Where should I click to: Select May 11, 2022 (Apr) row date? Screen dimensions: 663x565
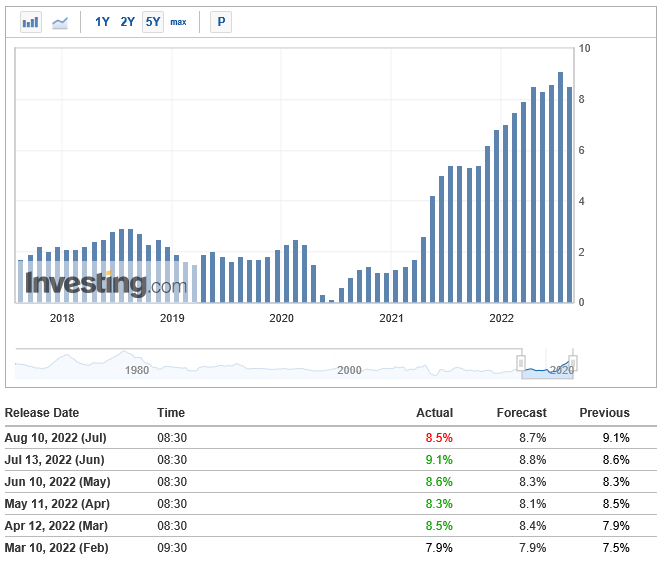pyautogui.click(x=57, y=504)
